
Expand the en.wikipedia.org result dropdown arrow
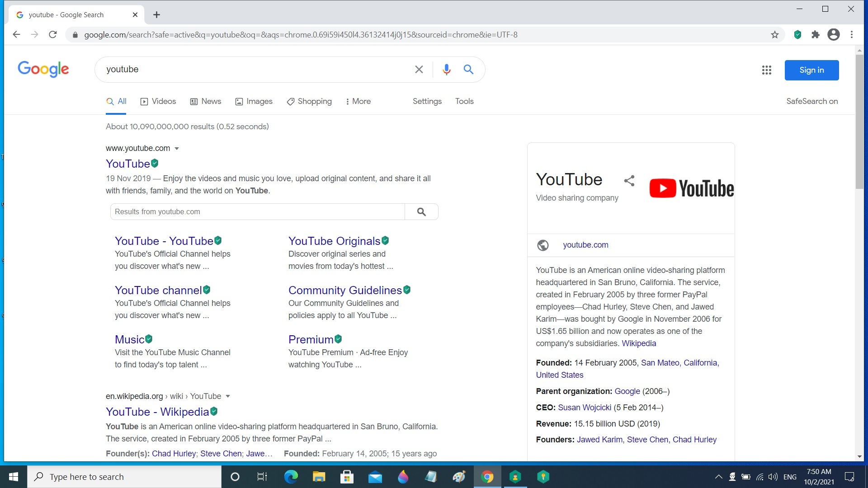coord(228,396)
